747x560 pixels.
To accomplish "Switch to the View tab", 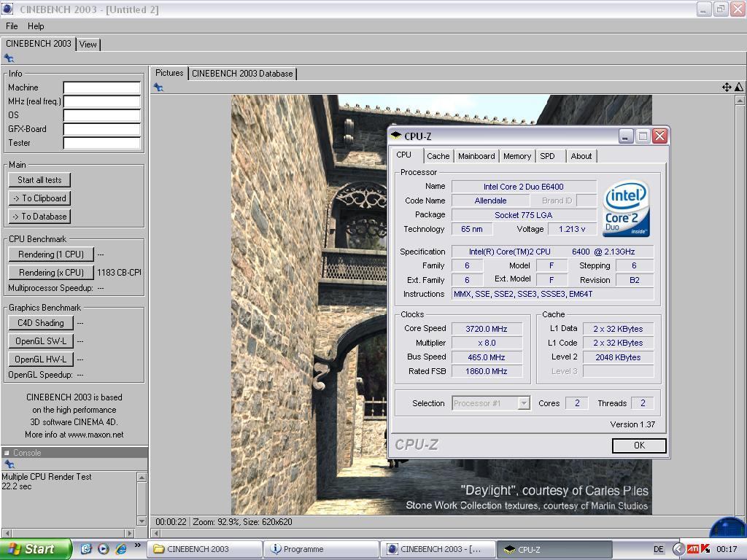I will click(88, 44).
